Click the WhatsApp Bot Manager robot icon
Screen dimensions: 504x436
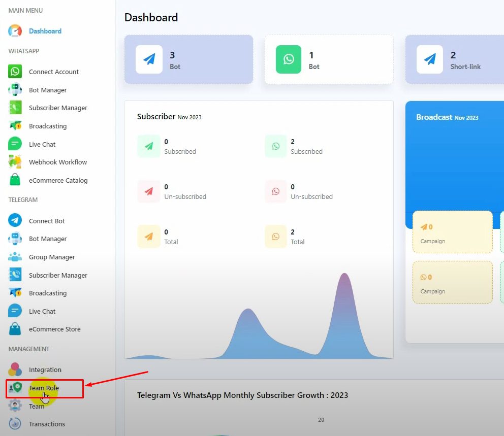(x=15, y=90)
